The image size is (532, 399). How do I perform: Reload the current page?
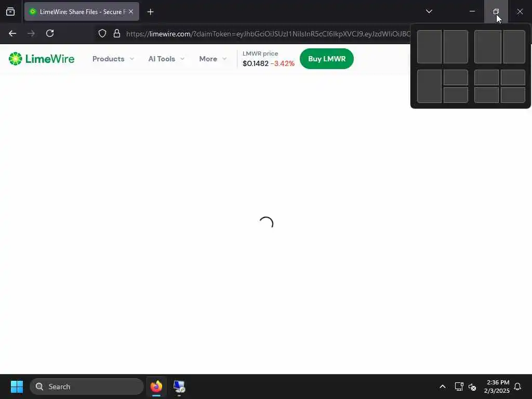50,33
